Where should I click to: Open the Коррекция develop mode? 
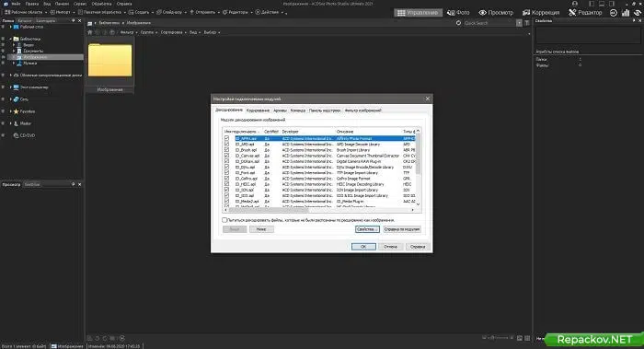541,13
